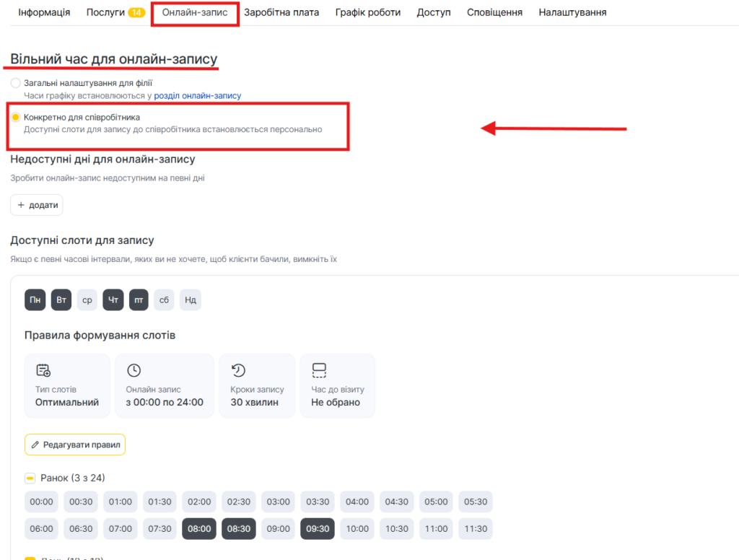Screen dimensions: 739x560
Task: Toggle the Wednesday (ср) day button
Action: [x=87, y=299]
